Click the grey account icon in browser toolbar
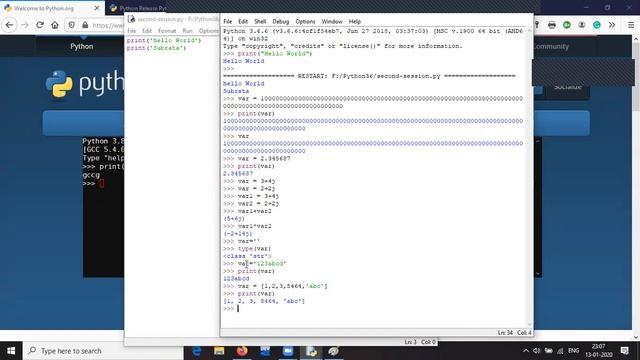Screen dimensions: 640x360 (582, 25)
